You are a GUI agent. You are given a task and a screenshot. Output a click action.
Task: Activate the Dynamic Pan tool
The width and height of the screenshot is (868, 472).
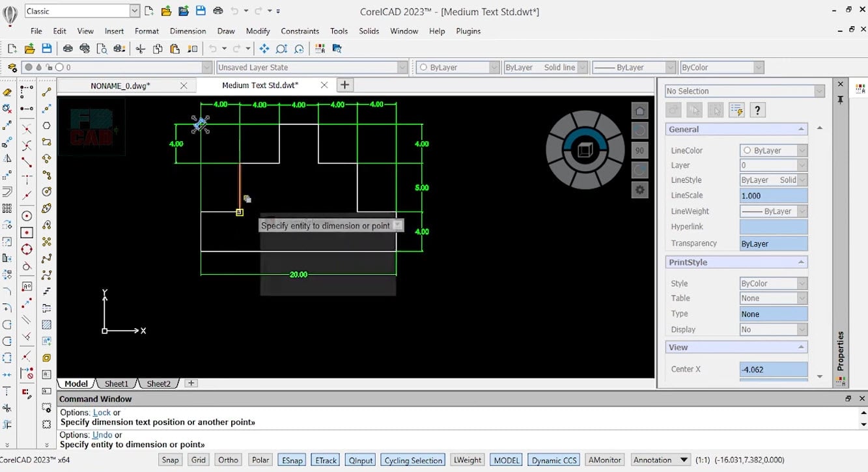tap(264, 49)
